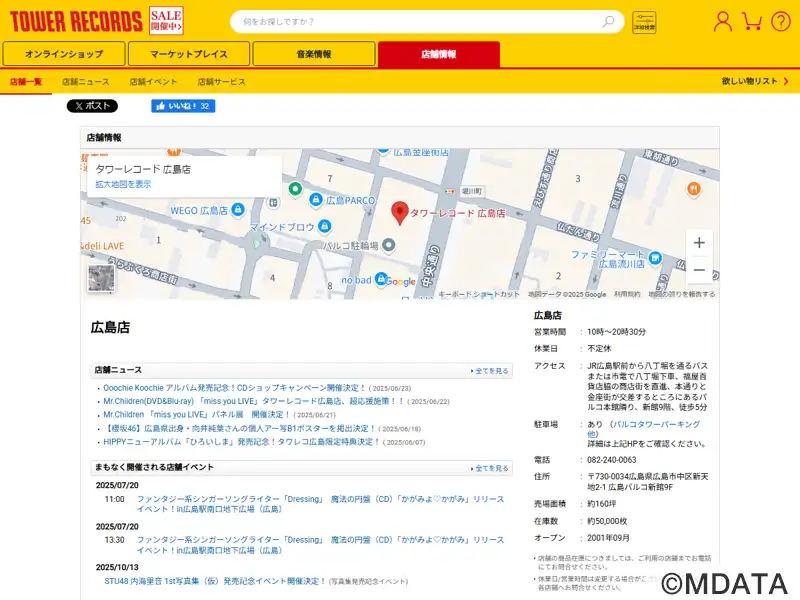
Task: Click the no bad shop marker
Action: coord(381,279)
